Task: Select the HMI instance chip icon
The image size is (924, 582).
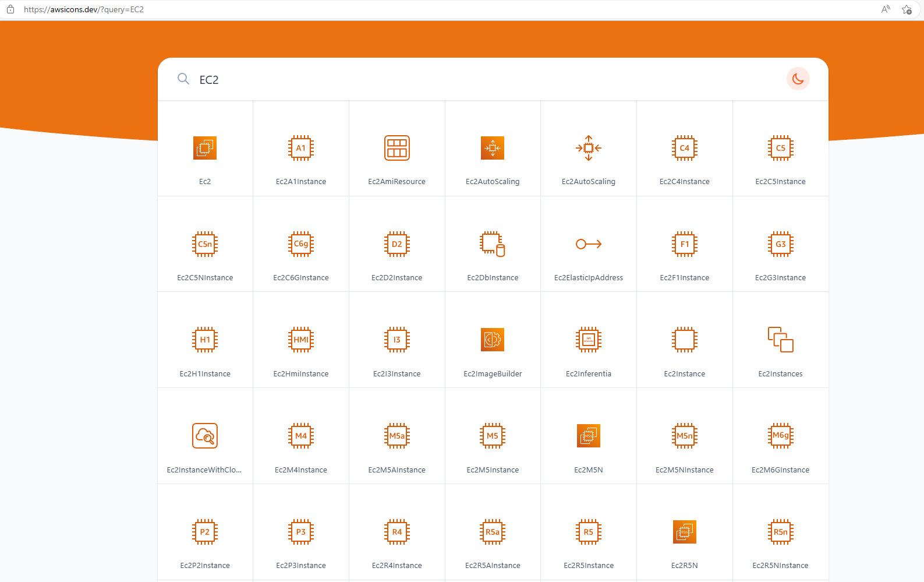Action: pos(301,340)
